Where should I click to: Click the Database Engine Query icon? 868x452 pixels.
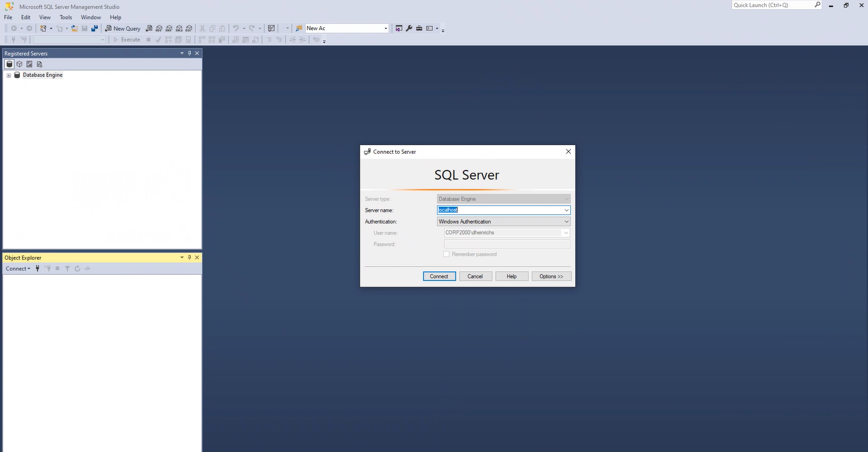tap(149, 28)
